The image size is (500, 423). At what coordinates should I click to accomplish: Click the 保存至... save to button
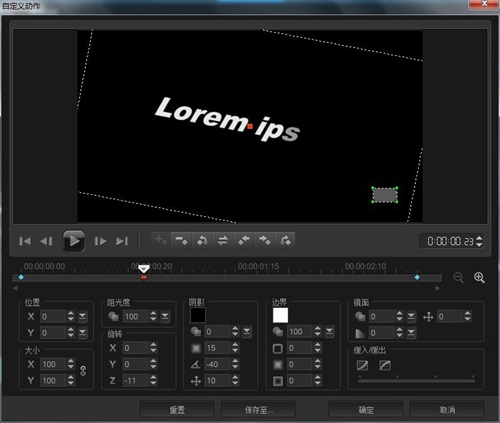[x=258, y=410]
